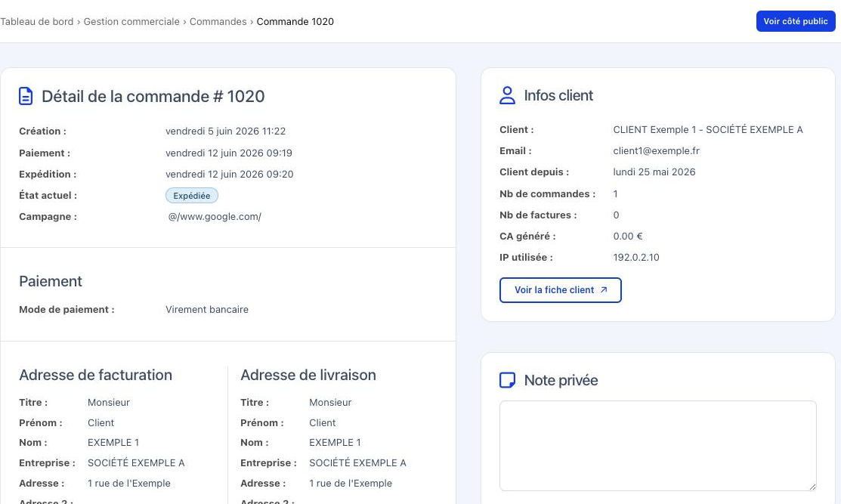Click the user icon beside Infos client
Viewport: 841px width, 504px height.
pos(507,95)
